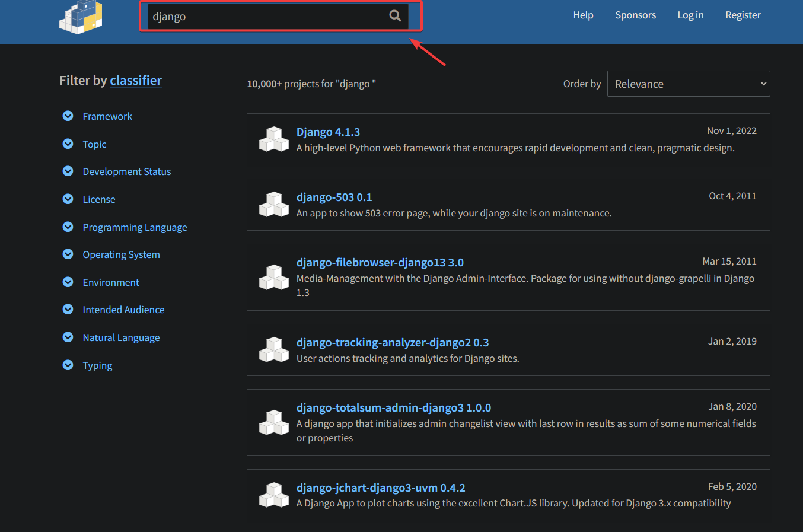Click the django-tracking-analyzer-django2 package cube icon
This screenshot has width=803, height=532.
click(x=274, y=350)
